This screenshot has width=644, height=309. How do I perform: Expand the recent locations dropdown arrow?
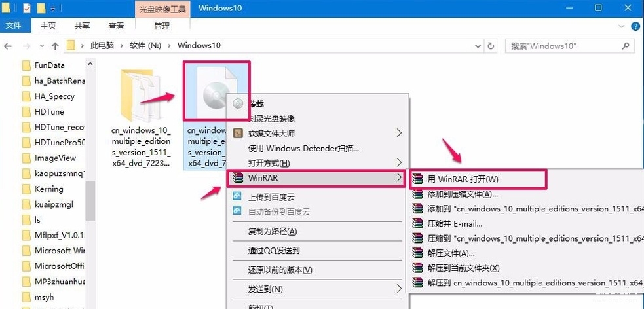click(42, 46)
